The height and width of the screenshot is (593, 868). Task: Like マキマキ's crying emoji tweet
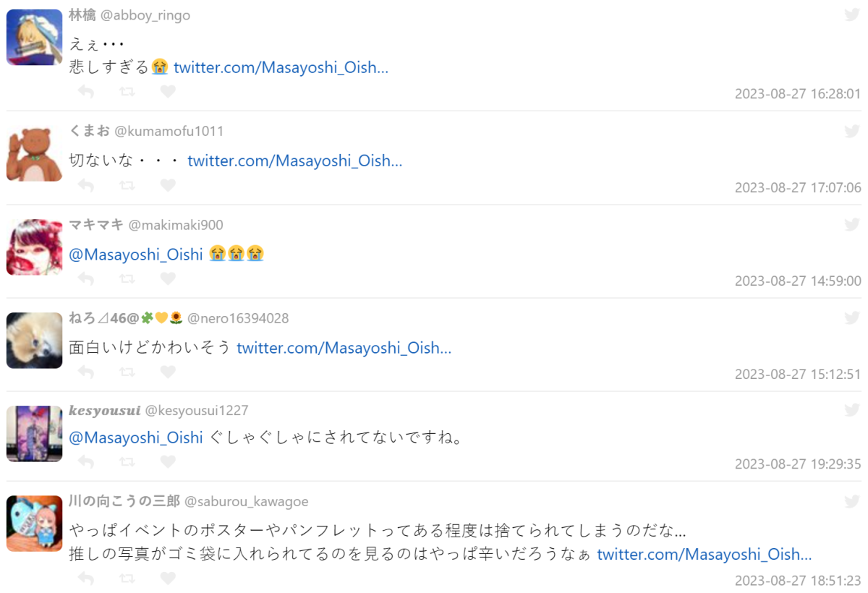pyautogui.click(x=168, y=278)
